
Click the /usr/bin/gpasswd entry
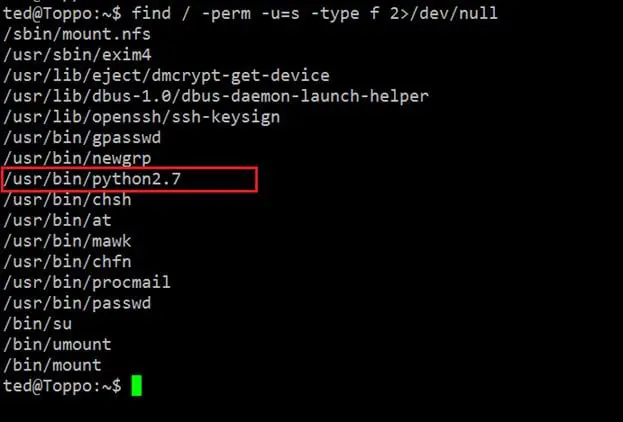(81, 137)
